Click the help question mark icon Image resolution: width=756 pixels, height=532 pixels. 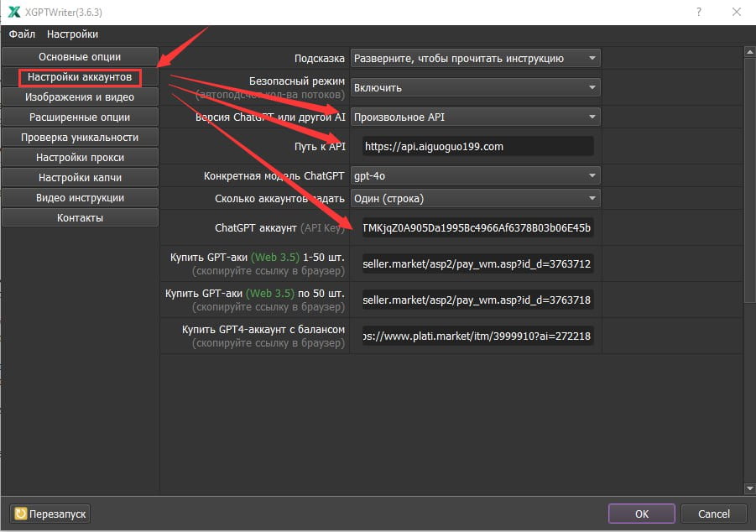click(699, 12)
